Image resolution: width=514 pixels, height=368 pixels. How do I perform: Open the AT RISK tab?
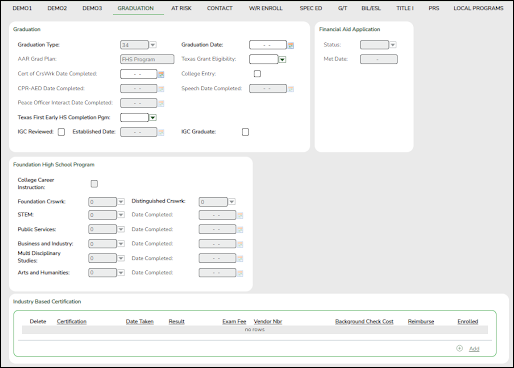[x=181, y=8]
